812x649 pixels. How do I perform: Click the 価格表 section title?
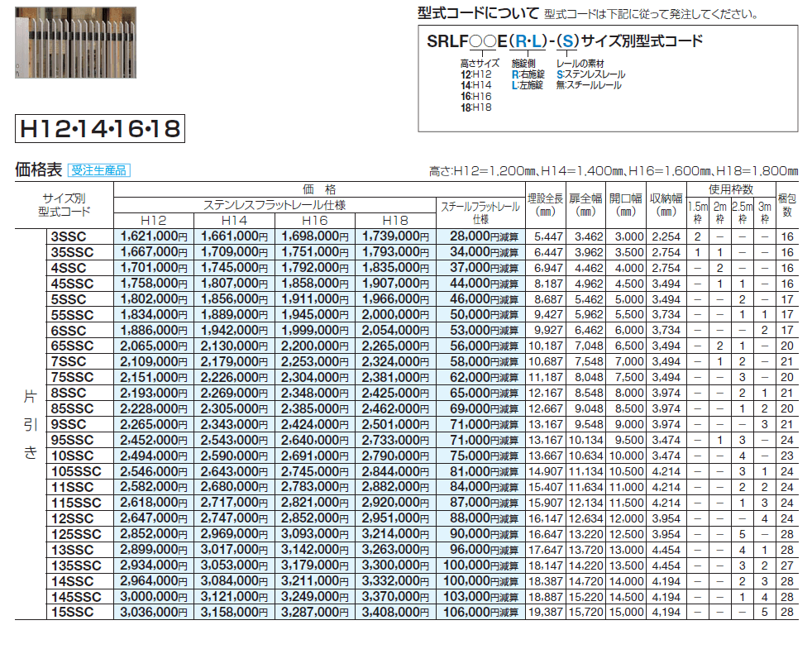39,170
